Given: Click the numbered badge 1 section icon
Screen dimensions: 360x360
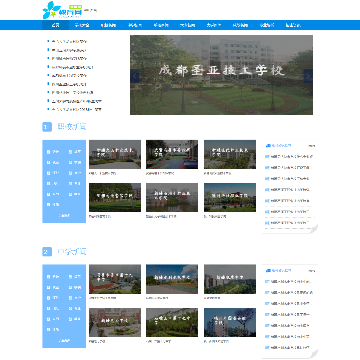Looking at the screenshot, I should 47,127.
